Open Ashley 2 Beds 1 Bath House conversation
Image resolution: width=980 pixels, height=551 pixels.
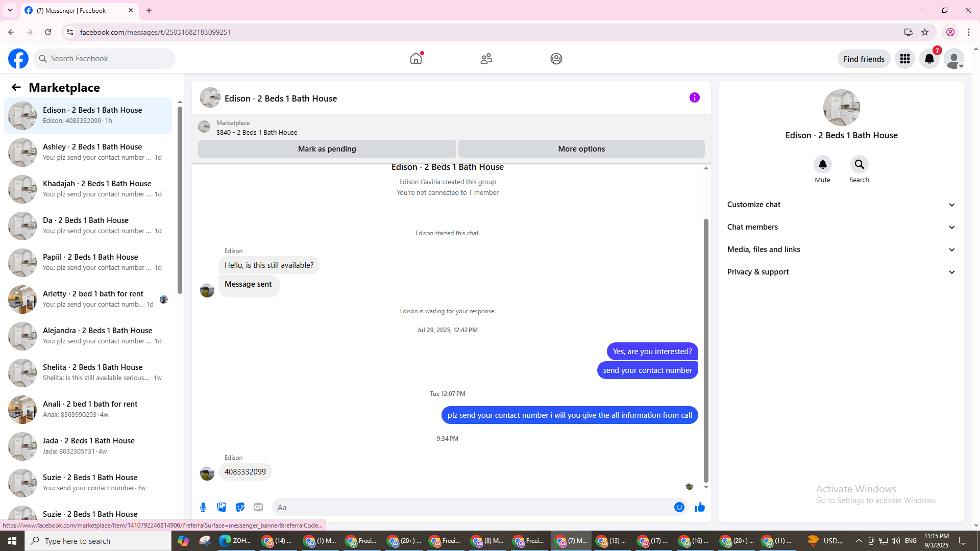pyautogui.click(x=88, y=152)
